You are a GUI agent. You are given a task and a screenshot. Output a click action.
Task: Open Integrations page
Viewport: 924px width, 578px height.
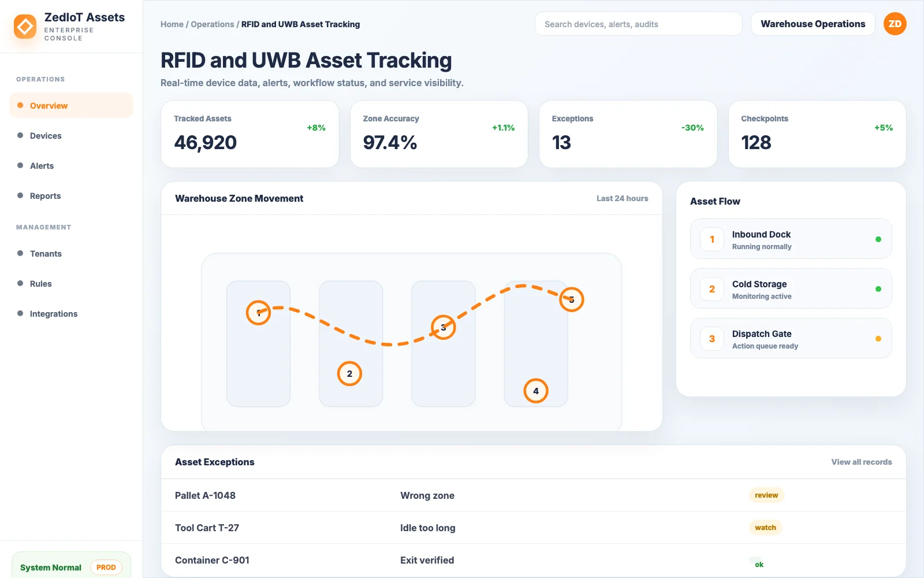[71, 313]
